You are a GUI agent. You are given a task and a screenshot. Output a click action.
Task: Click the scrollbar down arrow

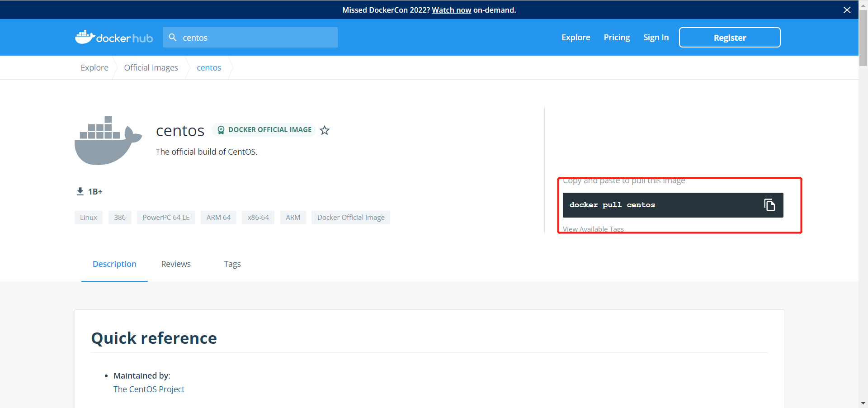pos(863,403)
